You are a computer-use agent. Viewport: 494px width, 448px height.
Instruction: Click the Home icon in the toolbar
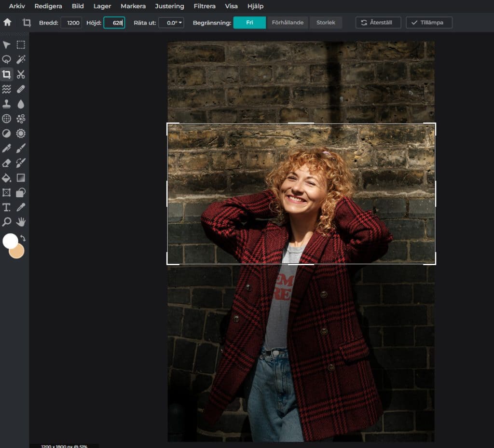(7, 22)
